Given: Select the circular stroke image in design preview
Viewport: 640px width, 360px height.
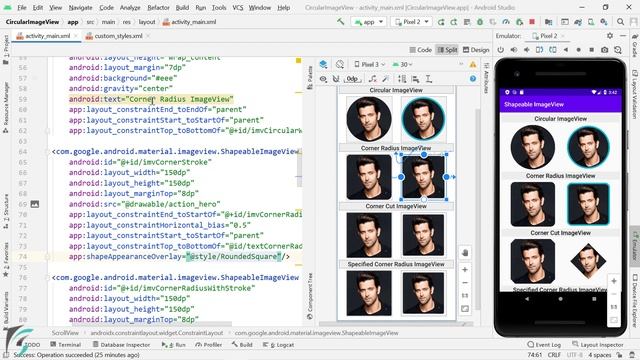Looking at the screenshot, I should click(x=423, y=119).
